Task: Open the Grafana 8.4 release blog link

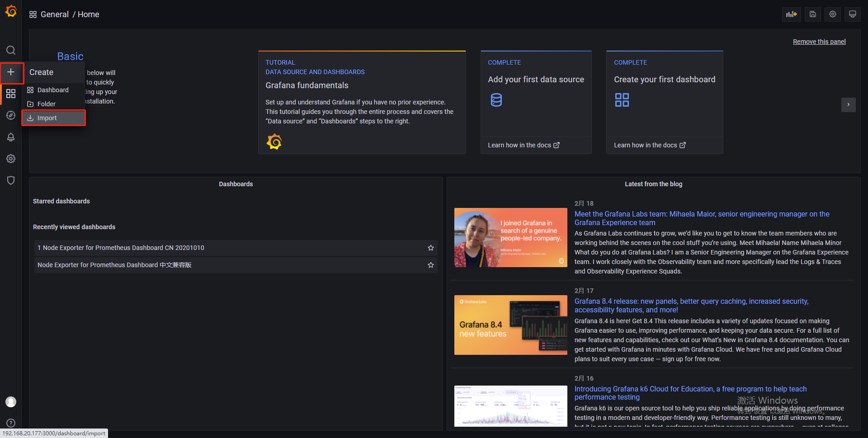Action: pos(692,306)
